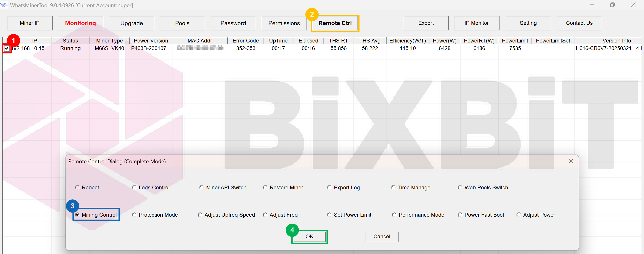
Task: Open the Miner IP tab
Action: tap(30, 23)
